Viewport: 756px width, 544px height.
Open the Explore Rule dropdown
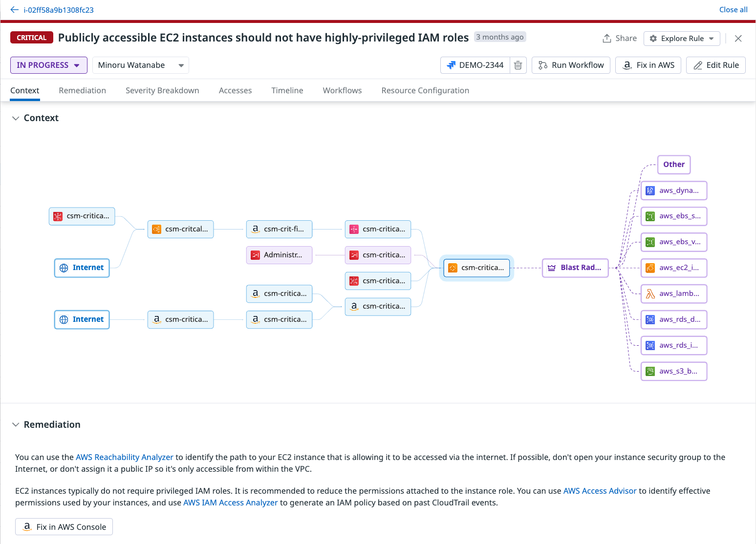(682, 39)
